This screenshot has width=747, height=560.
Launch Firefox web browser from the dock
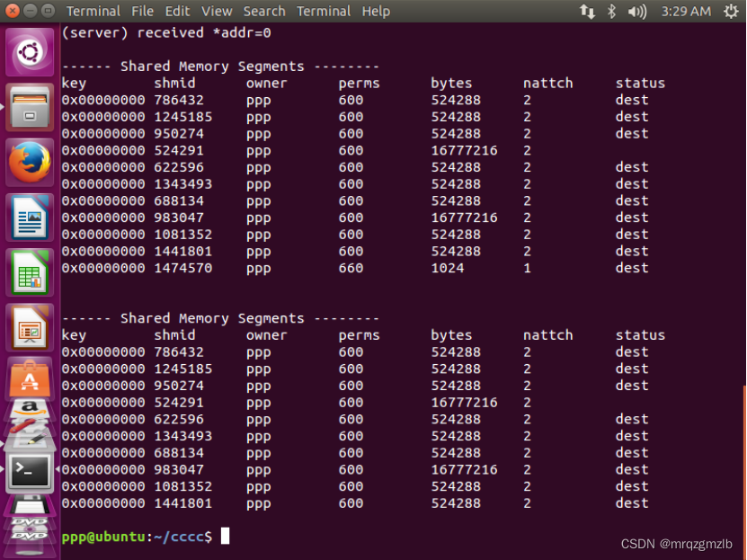click(30, 162)
